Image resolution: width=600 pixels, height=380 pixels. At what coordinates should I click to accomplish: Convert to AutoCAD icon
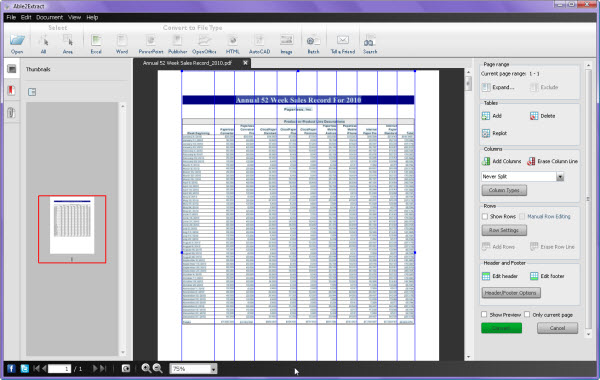click(259, 40)
